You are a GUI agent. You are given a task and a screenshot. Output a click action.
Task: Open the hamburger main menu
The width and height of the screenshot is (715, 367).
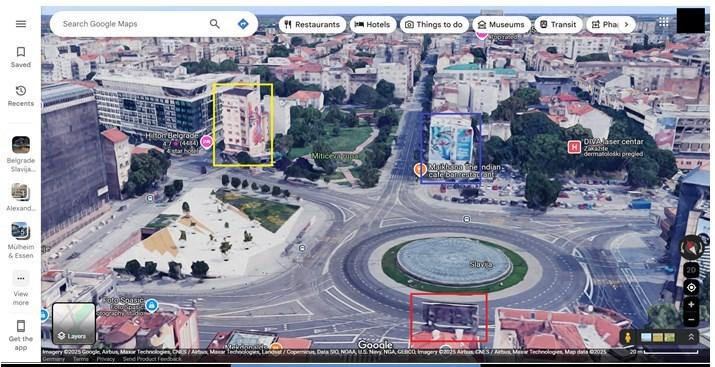pyautogui.click(x=21, y=24)
